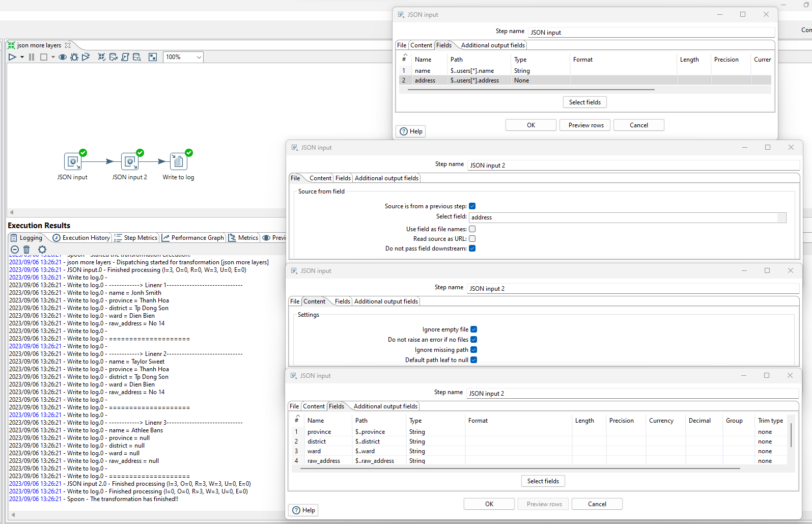812x524 pixels.
Task: Click Preview rows in top JSON input dialog
Action: pyautogui.click(x=586, y=125)
